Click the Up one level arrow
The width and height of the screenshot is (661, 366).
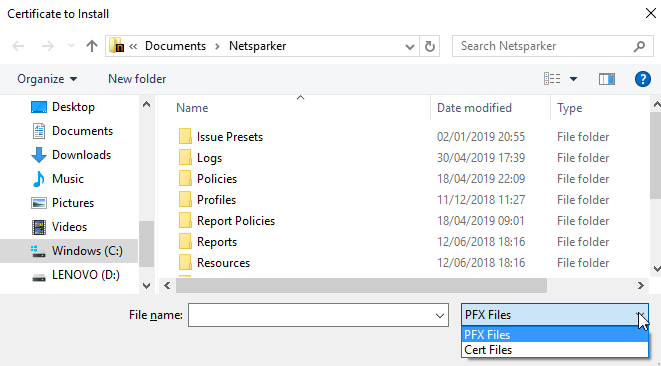[x=92, y=46]
